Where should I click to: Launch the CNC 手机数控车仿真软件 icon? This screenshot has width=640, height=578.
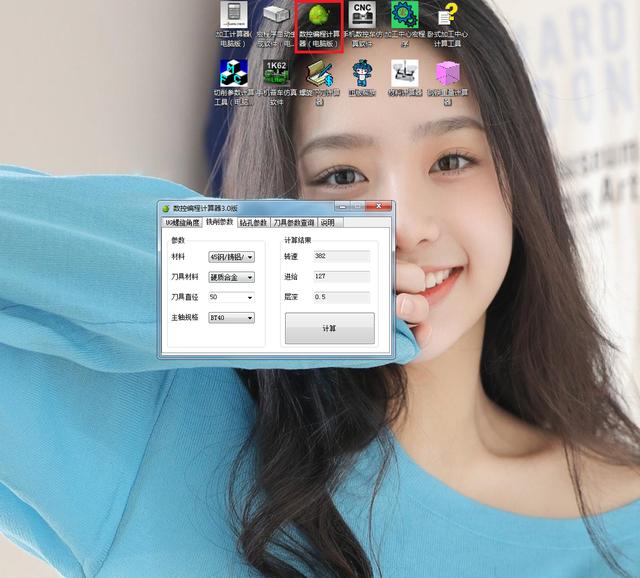[x=363, y=16]
